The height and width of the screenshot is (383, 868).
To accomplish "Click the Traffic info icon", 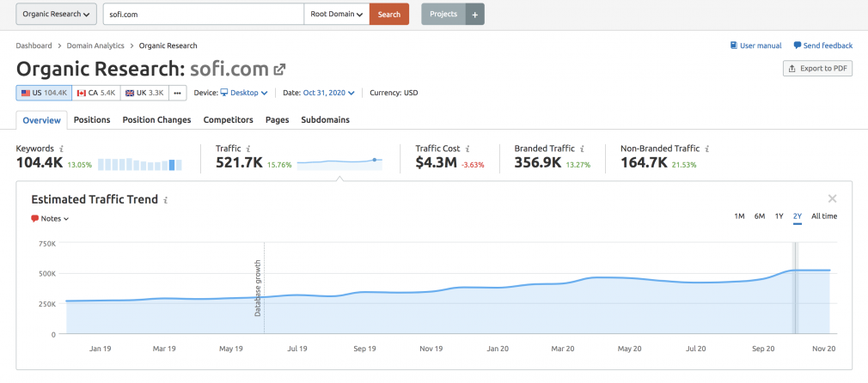I will click(248, 149).
